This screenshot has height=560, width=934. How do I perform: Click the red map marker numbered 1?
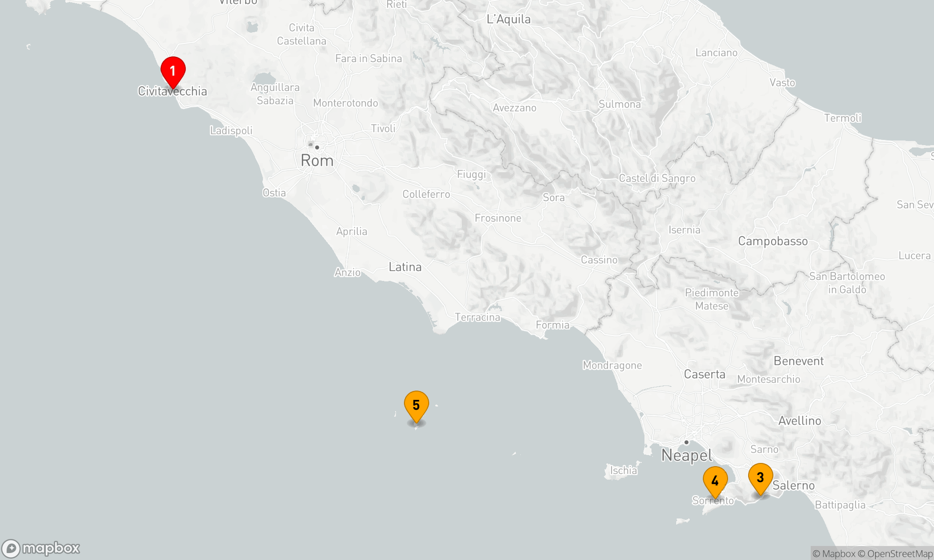pyautogui.click(x=173, y=71)
